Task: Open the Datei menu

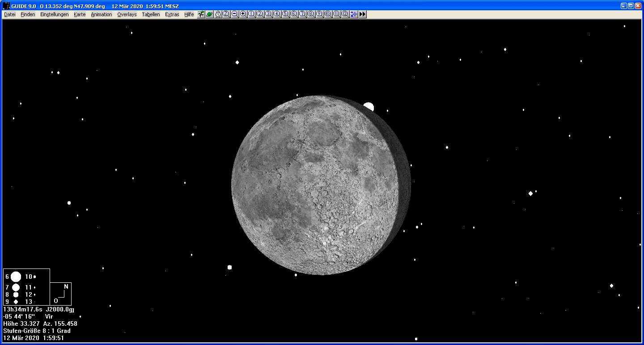Action: (x=10, y=14)
